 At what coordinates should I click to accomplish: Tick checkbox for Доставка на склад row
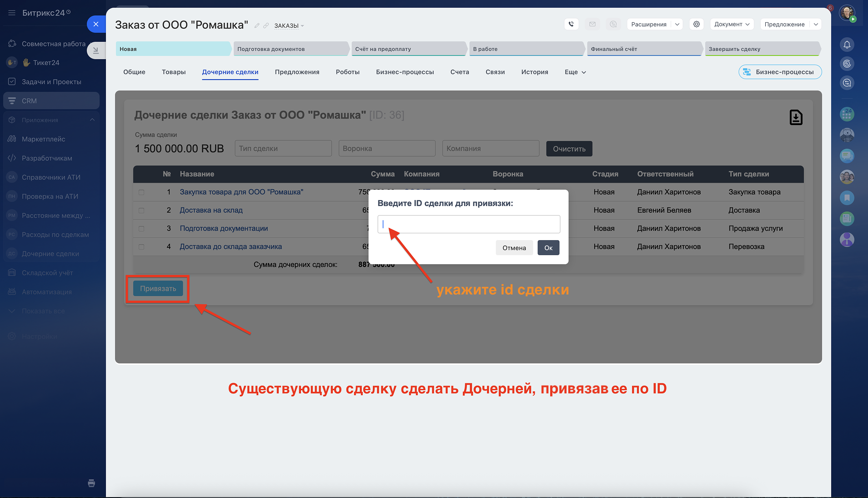point(141,211)
